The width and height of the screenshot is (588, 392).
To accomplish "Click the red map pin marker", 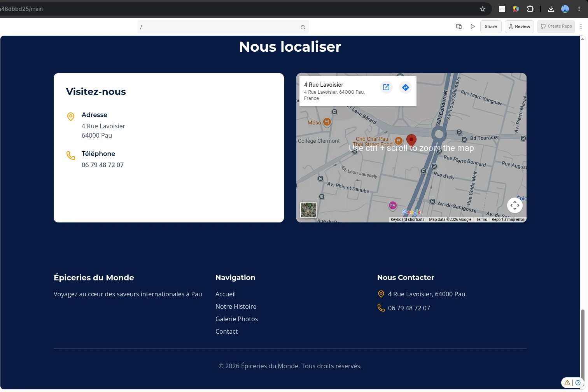I will (411, 141).
